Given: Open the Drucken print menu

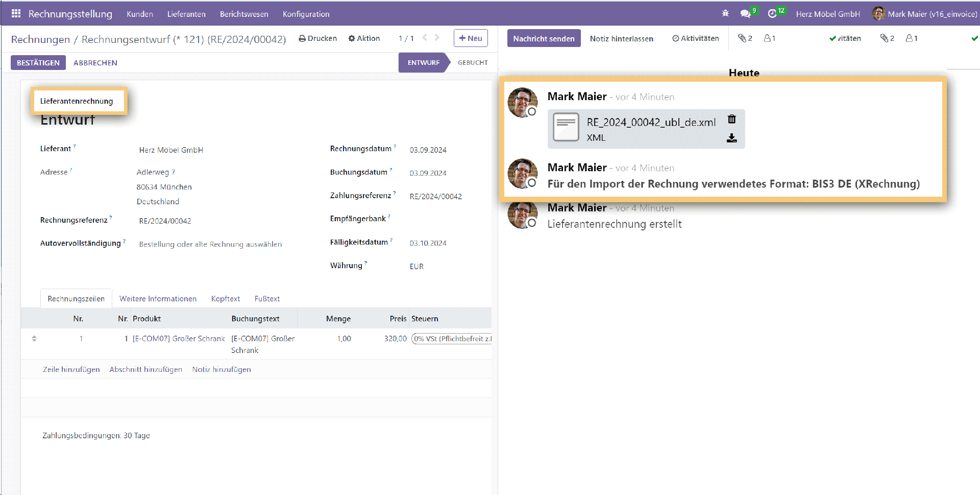Looking at the screenshot, I should pyautogui.click(x=317, y=38).
